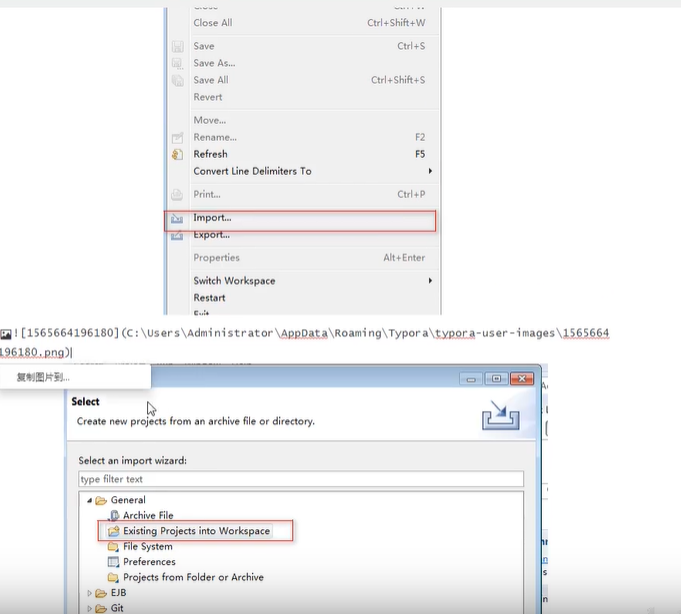Click the Save As icon
681x614 pixels.
[x=177, y=63]
